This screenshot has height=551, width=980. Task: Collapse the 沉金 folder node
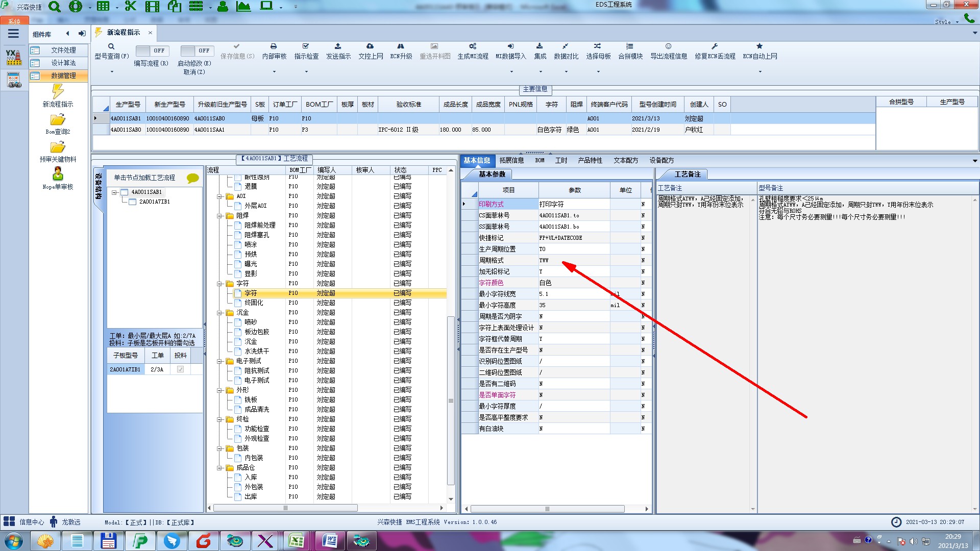pyautogui.click(x=220, y=313)
